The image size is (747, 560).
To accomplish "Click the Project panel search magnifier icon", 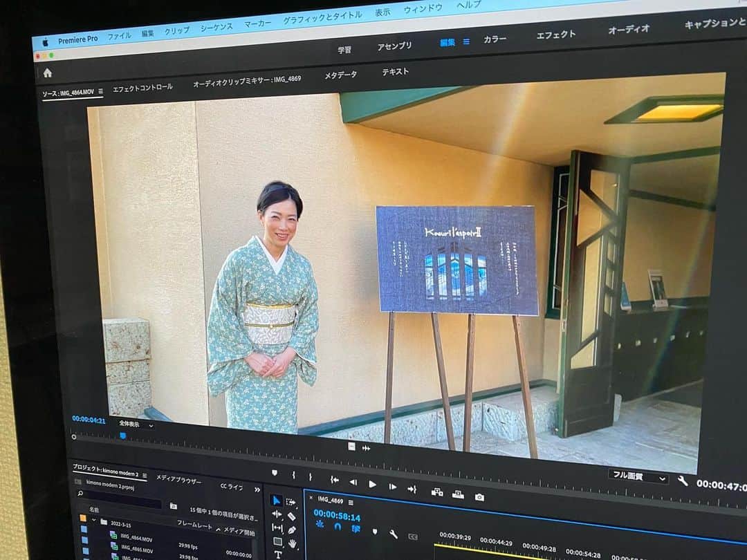I will pyautogui.click(x=80, y=494).
